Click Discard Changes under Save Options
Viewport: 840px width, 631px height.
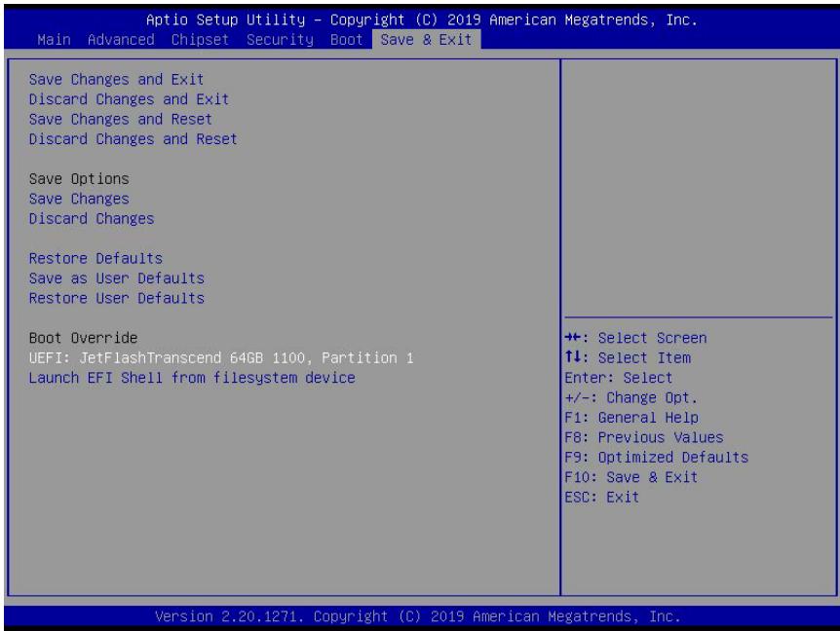coord(92,218)
